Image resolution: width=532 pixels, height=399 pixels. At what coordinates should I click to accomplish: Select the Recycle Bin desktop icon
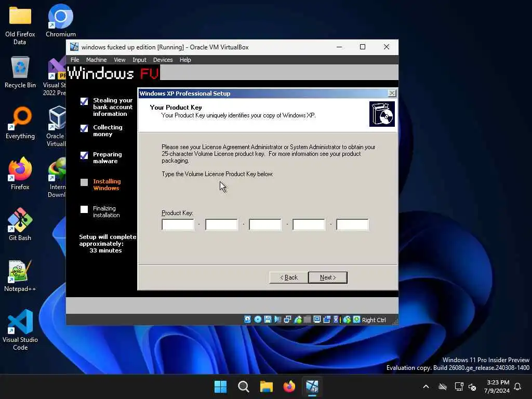pyautogui.click(x=20, y=72)
